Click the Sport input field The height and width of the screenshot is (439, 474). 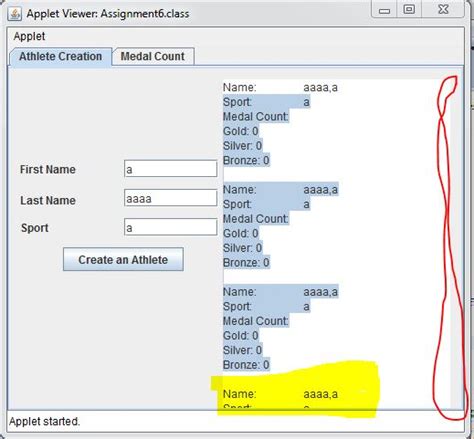(171, 227)
